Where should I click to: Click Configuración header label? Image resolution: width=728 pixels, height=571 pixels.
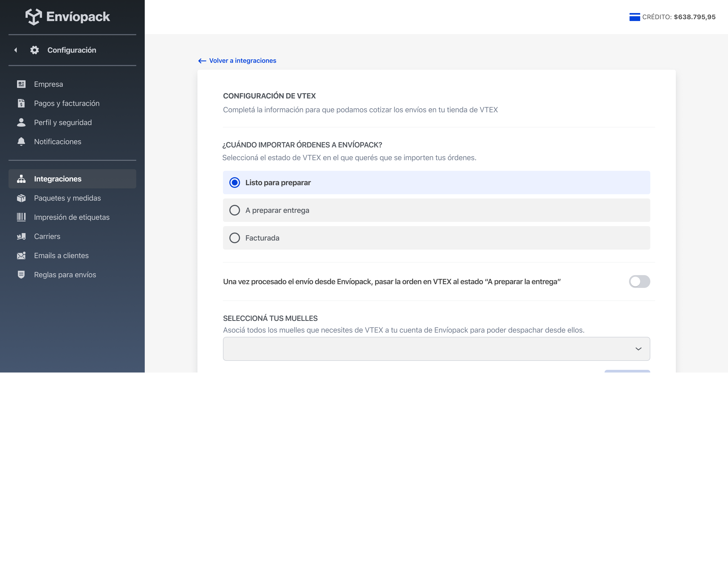[72, 50]
